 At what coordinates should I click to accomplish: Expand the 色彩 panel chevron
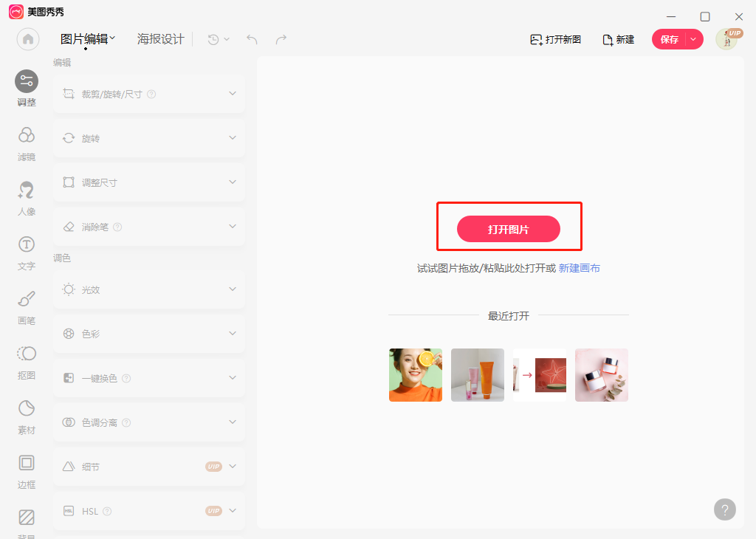(233, 334)
